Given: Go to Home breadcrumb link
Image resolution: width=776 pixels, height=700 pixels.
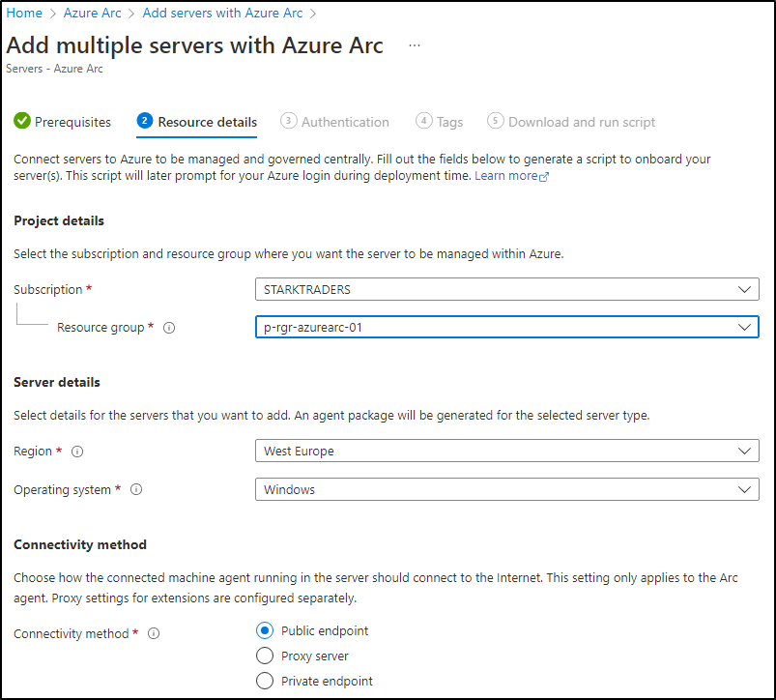Looking at the screenshot, I should pyautogui.click(x=24, y=13).
